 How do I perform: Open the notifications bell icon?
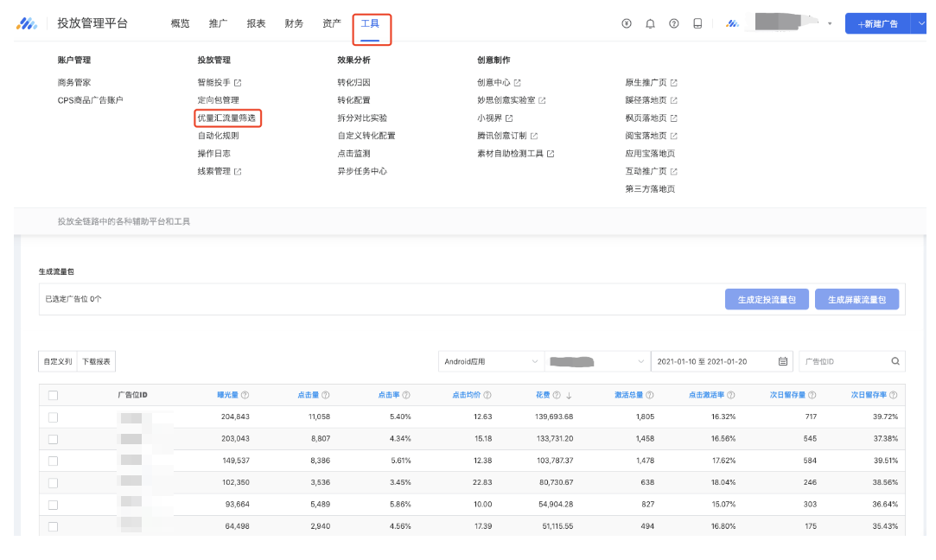click(x=650, y=23)
